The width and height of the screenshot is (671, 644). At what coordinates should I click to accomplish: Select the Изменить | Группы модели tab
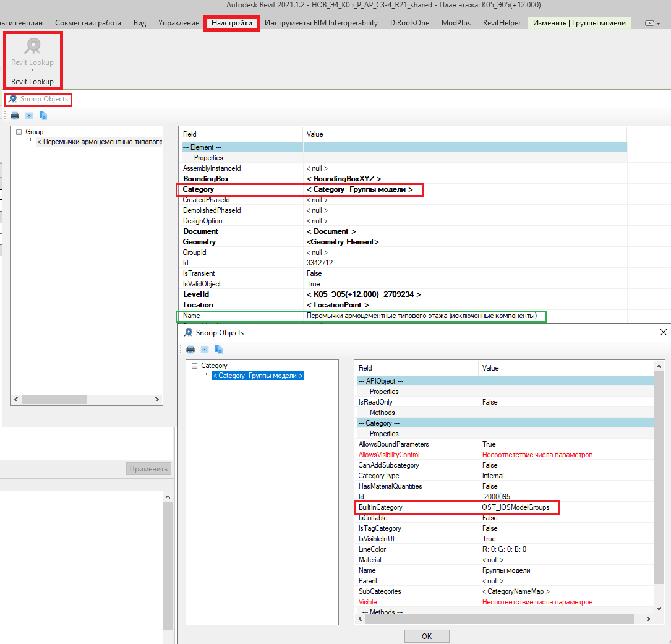pyautogui.click(x=579, y=23)
